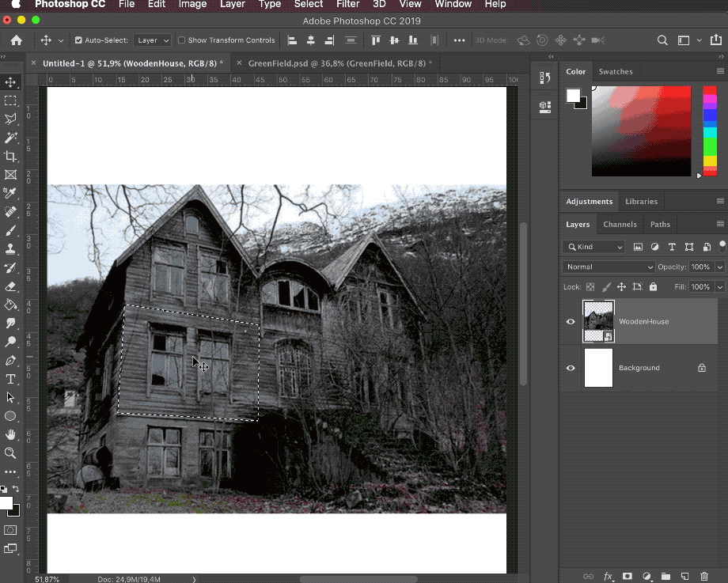This screenshot has width=728, height=583.
Task: Hide the WoodenHouse layer
Action: point(571,322)
